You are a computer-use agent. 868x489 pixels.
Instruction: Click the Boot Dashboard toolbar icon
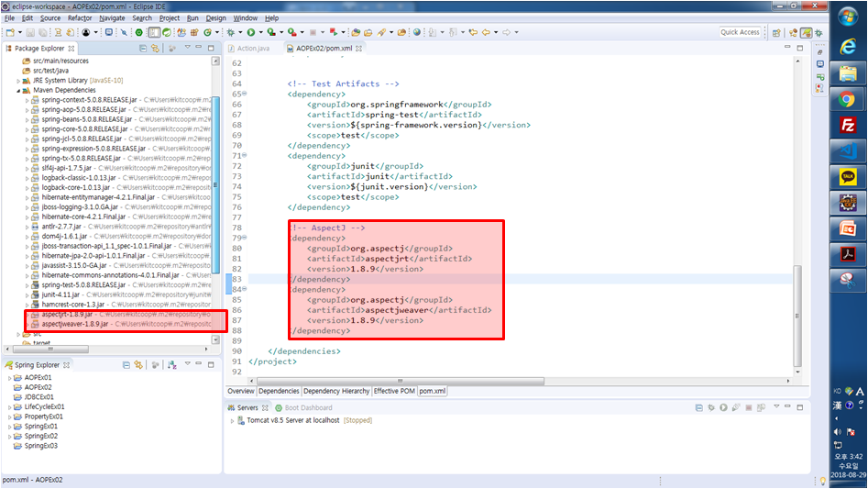pos(139,33)
